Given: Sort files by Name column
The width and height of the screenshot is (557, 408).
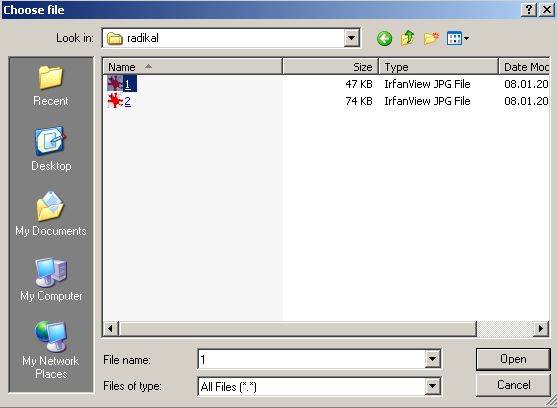Looking at the screenshot, I should 193,67.
